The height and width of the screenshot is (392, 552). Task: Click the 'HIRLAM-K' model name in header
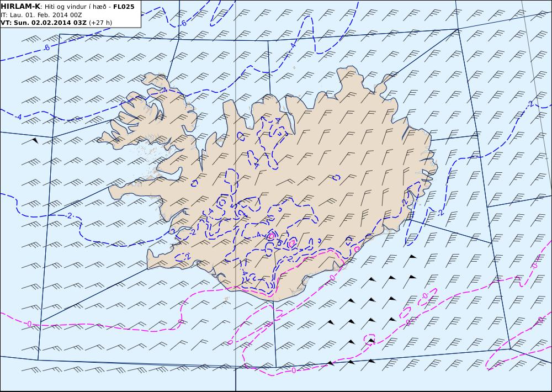pos(20,7)
